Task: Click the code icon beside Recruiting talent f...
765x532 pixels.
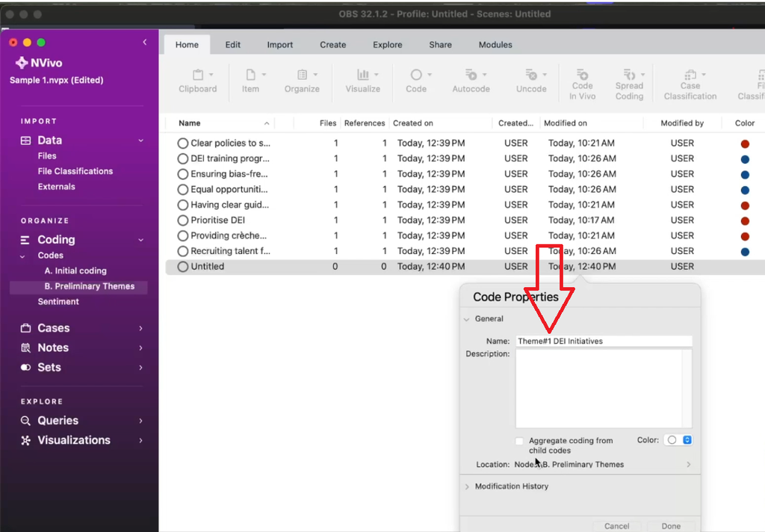Action: point(183,251)
